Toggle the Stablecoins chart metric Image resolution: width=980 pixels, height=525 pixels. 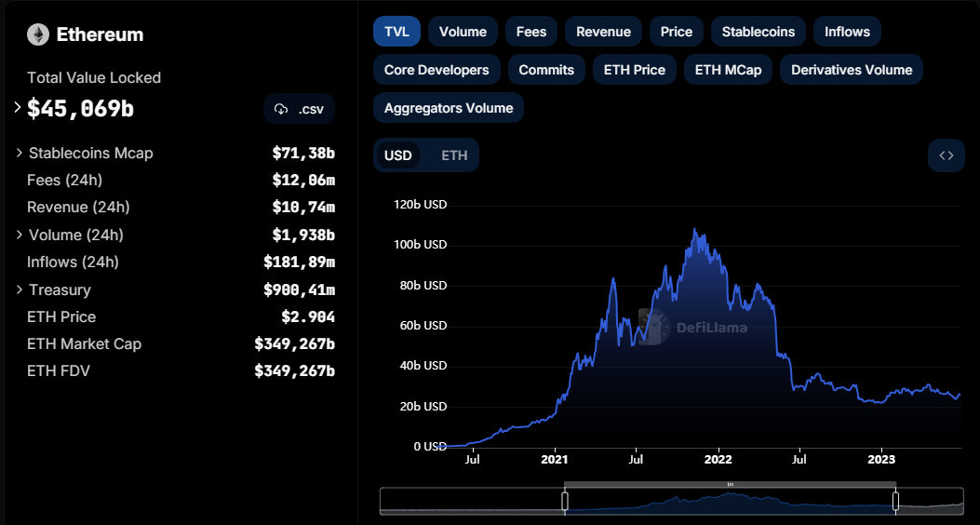pos(758,32)
